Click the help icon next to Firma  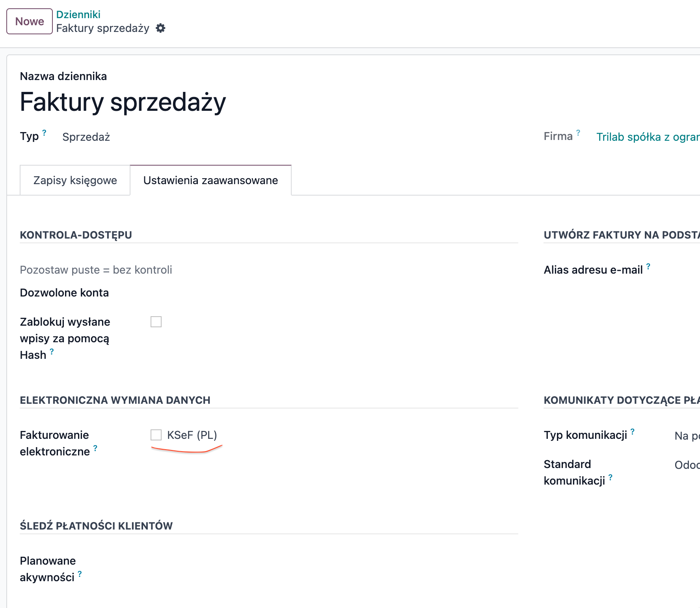tap(578, 133)
